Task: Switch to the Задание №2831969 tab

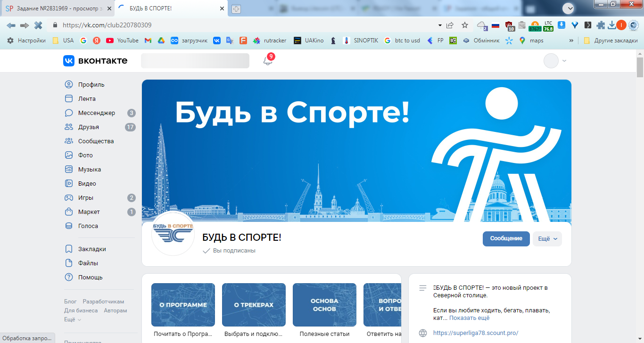Action: pyautogui.click(x=57, y=8)
